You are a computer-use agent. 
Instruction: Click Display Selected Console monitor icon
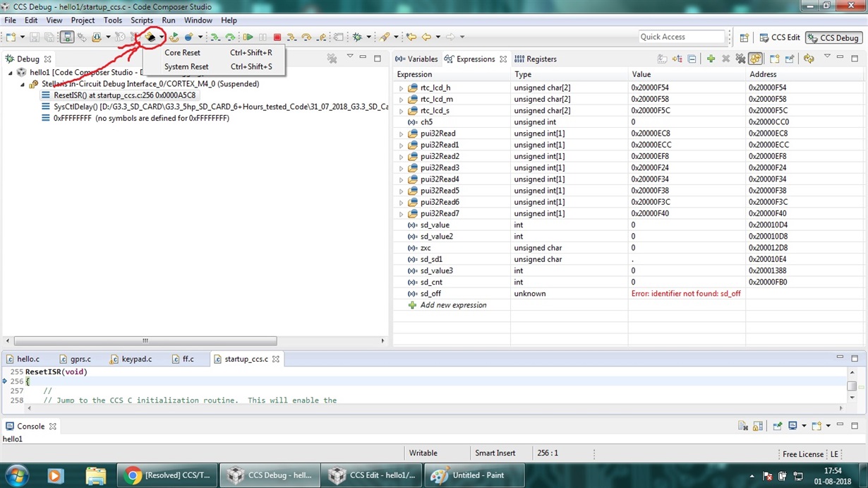click(792, 426)
